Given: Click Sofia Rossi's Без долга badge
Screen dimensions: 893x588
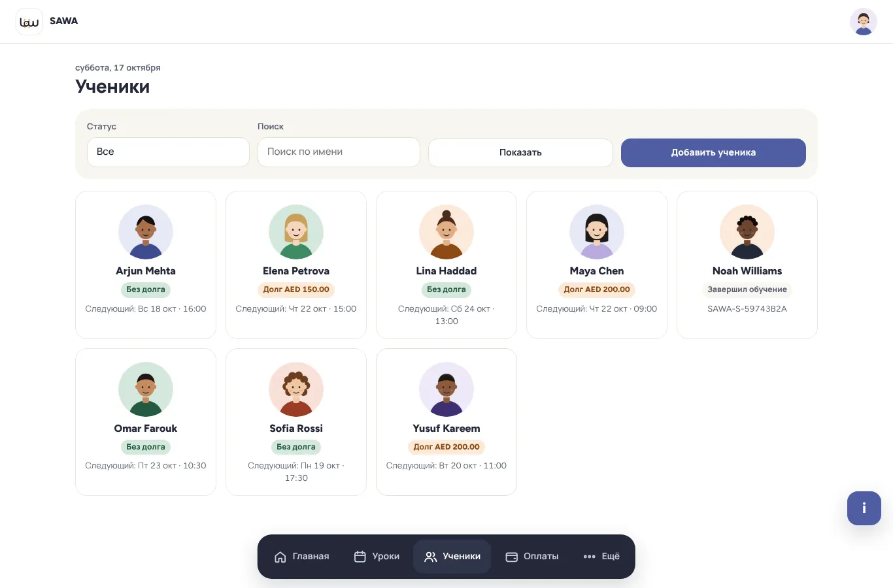Looking at the screenshot, I should (296, 447).
